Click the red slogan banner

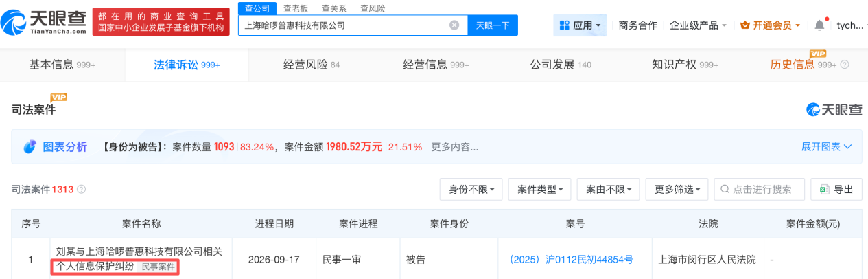click(161, 23)
